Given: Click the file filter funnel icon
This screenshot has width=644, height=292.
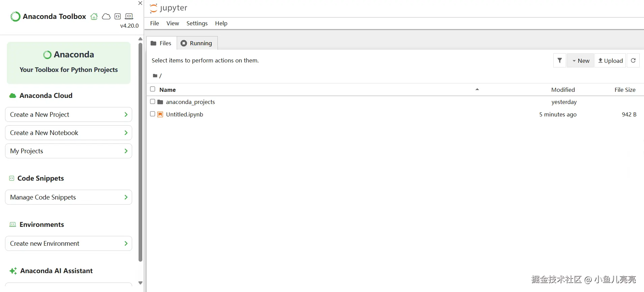Looking at the screenshot, I should coord(560,60).
